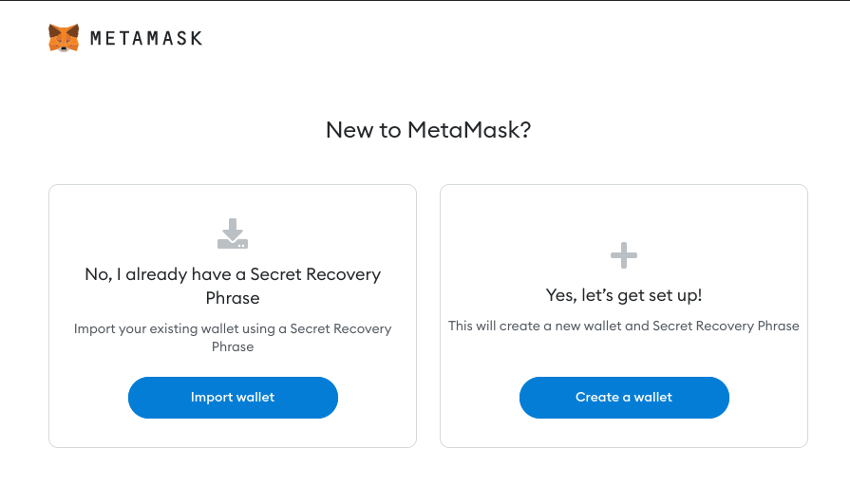The width and height of the screenshot is (850, 504).
Task: Click the gray plus icon
Action: [x=624, y=254]
